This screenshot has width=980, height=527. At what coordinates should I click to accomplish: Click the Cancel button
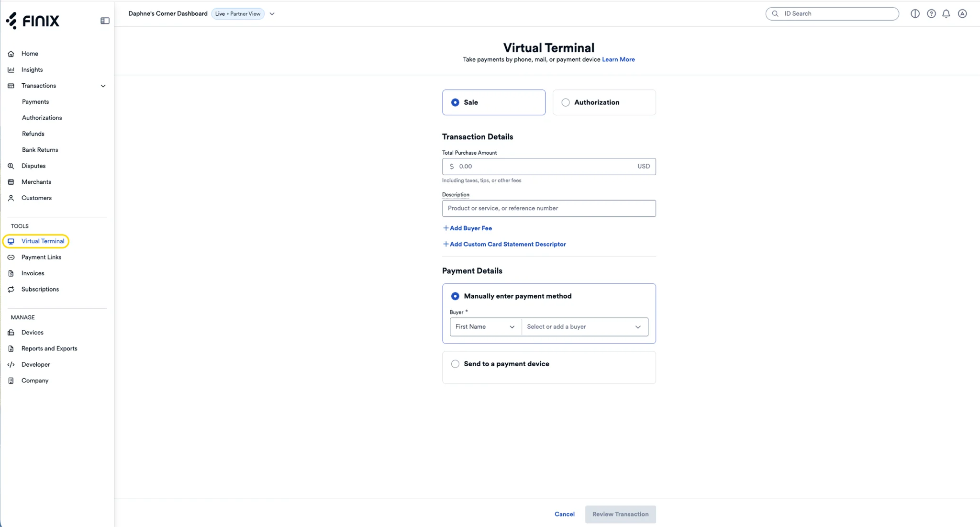tap(565, 515)
